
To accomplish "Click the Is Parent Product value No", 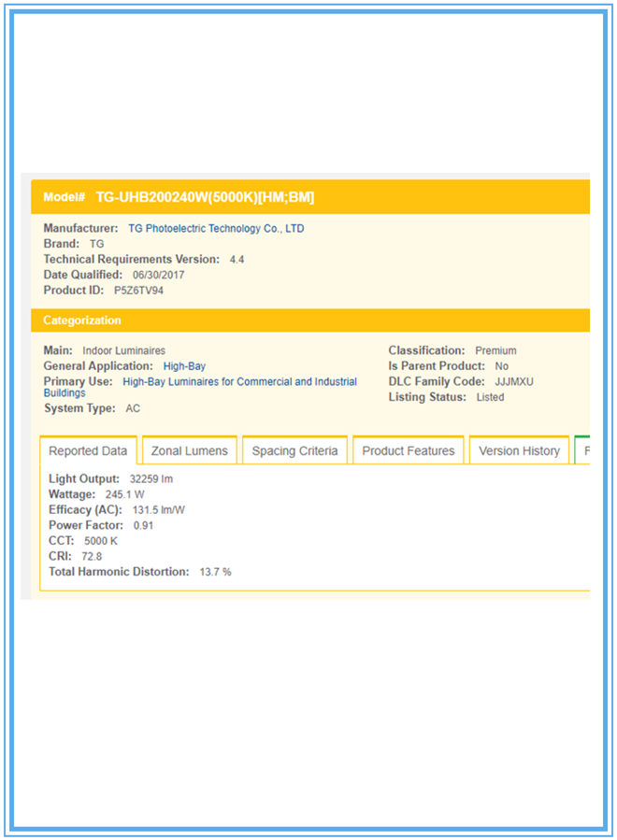I will [501, 366].
